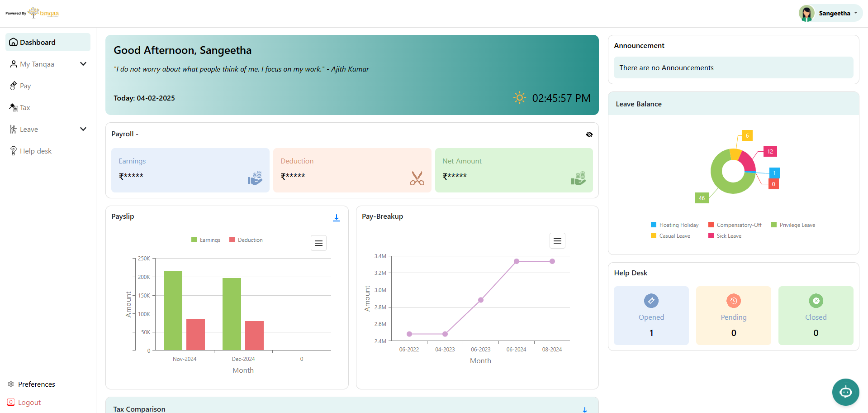868x413 pixels.
Task: Open the Sangeetha user dropdown arrow
Action: 856,13
